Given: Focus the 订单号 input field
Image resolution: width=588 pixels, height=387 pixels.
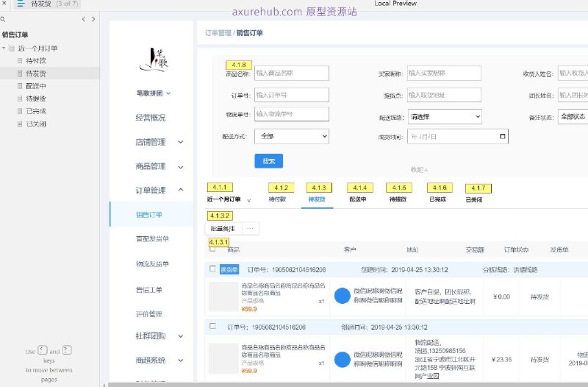Looking at the screenshot, I should click(x=291, y=95).
